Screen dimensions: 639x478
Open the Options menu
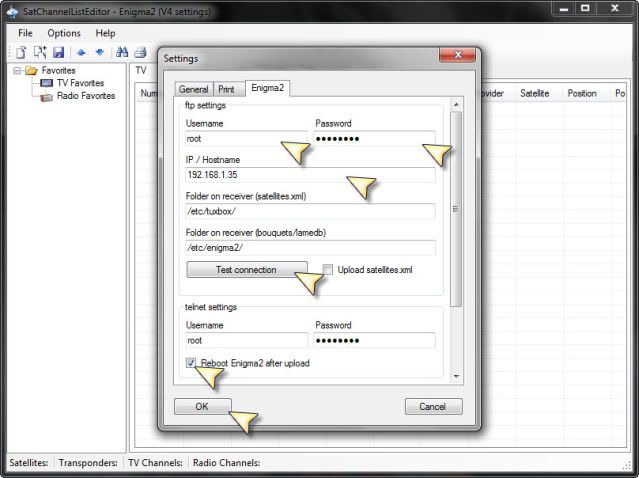point(64,33)
